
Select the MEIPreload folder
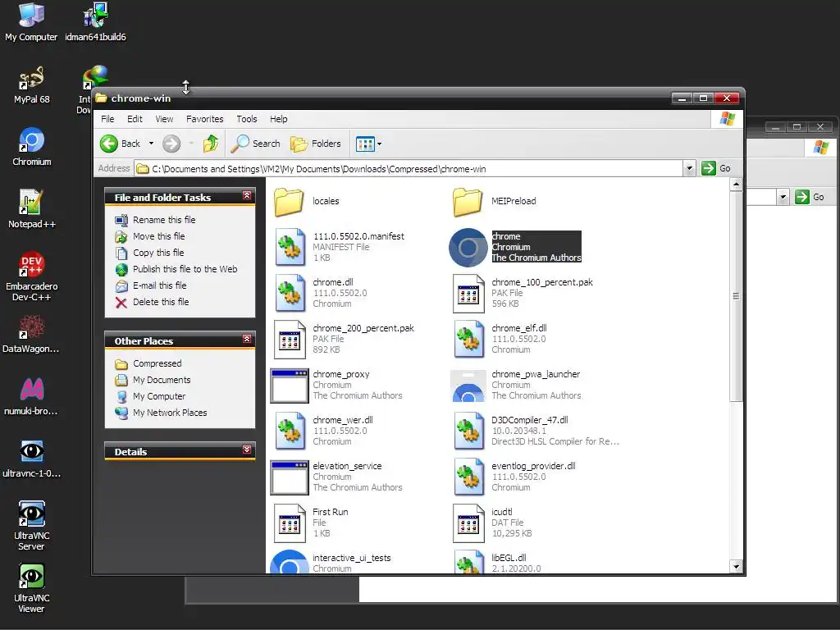click(494, 202)
